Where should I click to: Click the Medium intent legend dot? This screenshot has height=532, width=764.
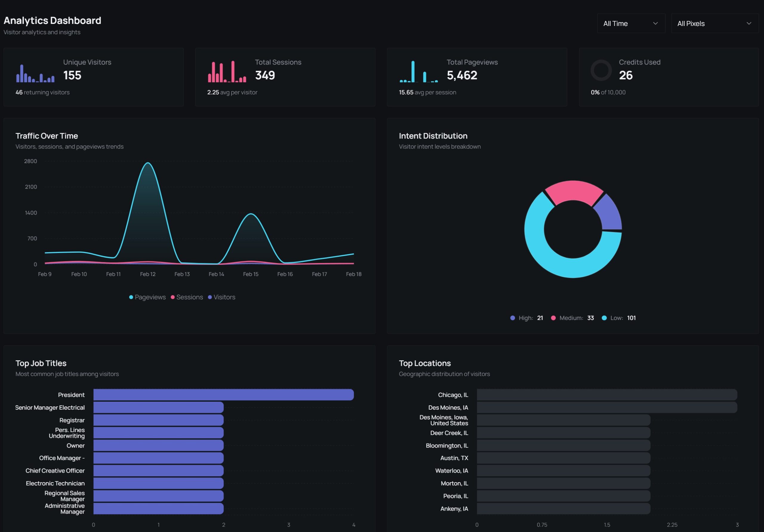tap(553, 318)
